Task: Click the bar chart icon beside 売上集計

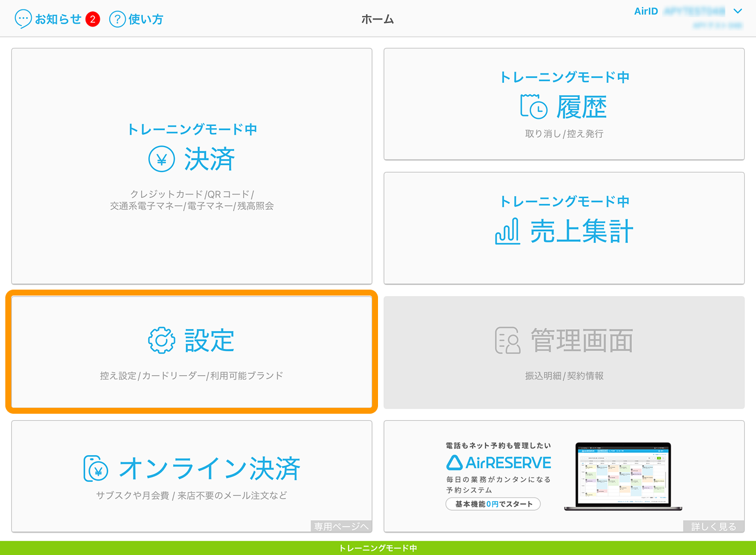Action: (x=507, y=231)
